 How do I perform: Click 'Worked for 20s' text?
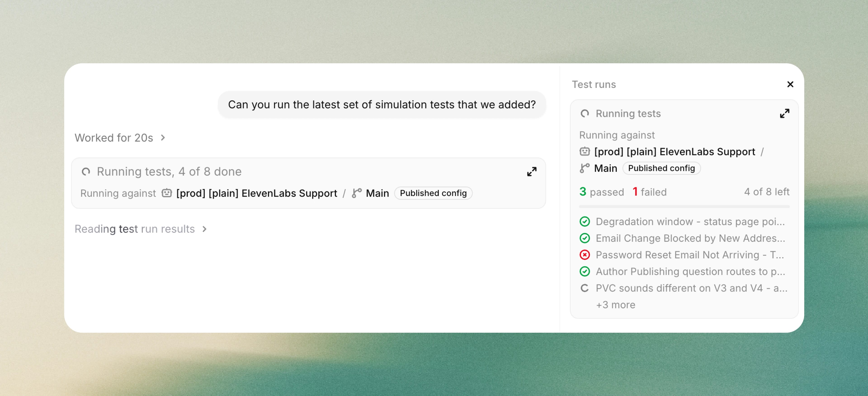(x=114, y=137)
